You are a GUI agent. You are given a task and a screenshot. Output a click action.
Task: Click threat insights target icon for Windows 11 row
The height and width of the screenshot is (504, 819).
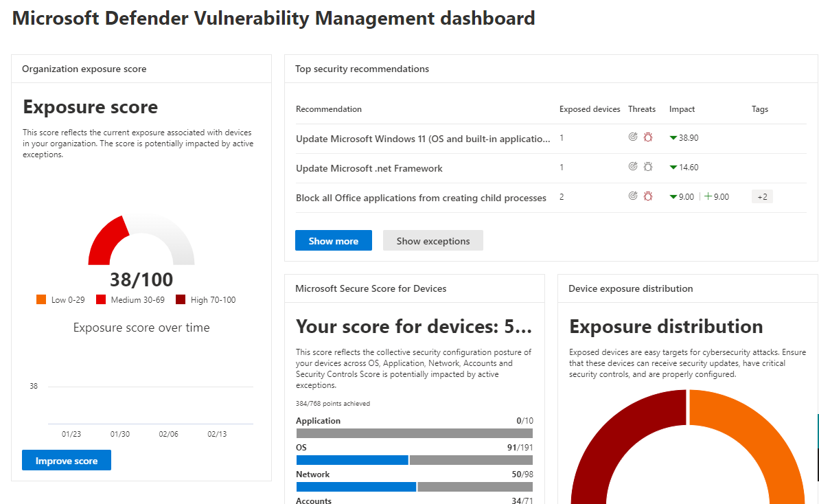[633, 137]
